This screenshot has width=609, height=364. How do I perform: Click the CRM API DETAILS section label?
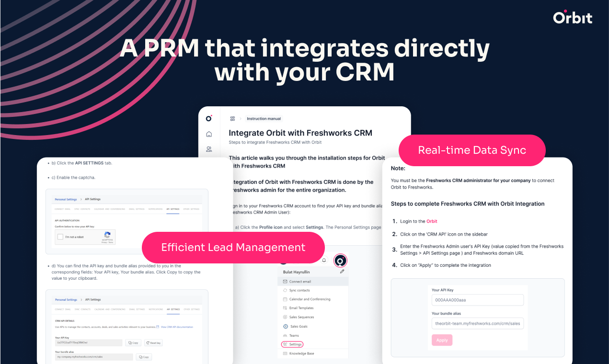click(x=65, y=320)
